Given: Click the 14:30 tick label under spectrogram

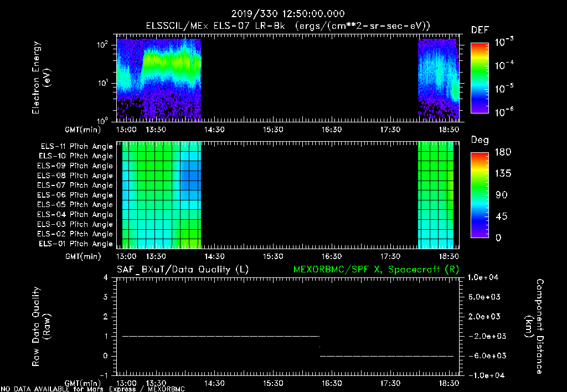Looking at the screenshot, I should (x=214, y=130).
